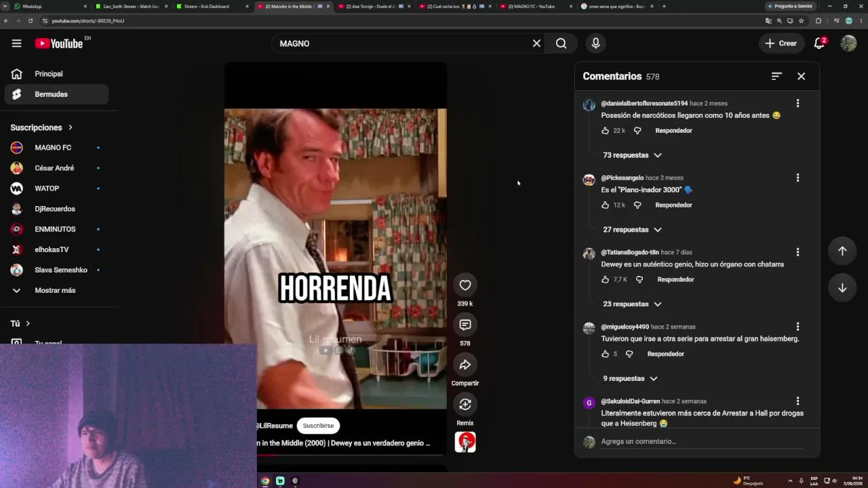Focus the 'Agrega un comentario' field
This screenshot has height=488, width=868.
(x=701, y=441)
